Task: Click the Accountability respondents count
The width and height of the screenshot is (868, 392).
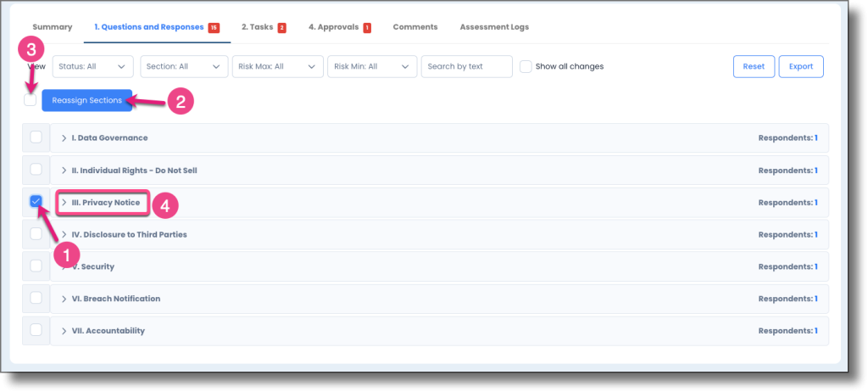Action: [x=816, y=331]
